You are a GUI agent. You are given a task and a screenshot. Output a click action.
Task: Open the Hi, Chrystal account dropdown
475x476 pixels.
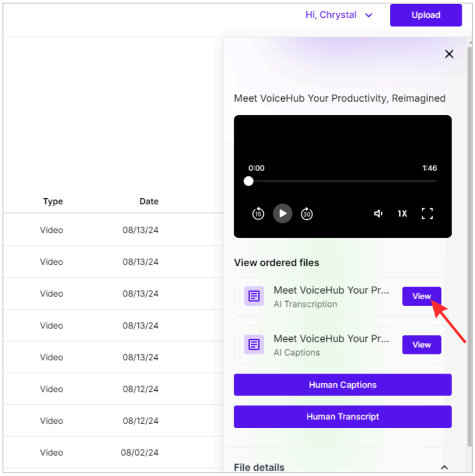[x=339, y=15]
